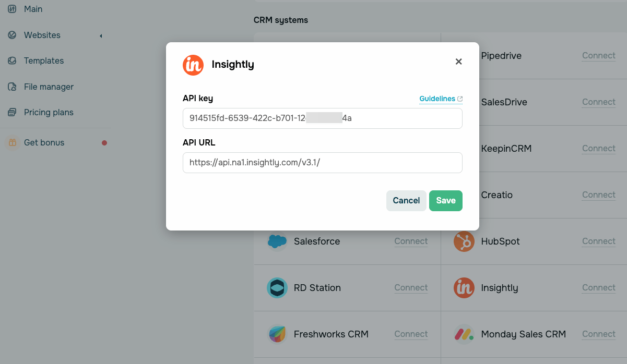Click the Salesforce cloud logo
This screenshot has height=364, width=627.
click(x=277, y=241)
